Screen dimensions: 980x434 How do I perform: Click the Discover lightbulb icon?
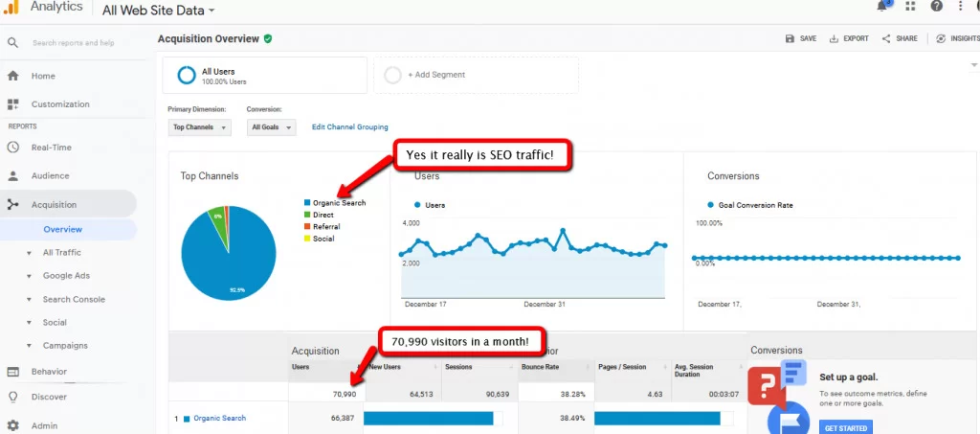(13, 397)
